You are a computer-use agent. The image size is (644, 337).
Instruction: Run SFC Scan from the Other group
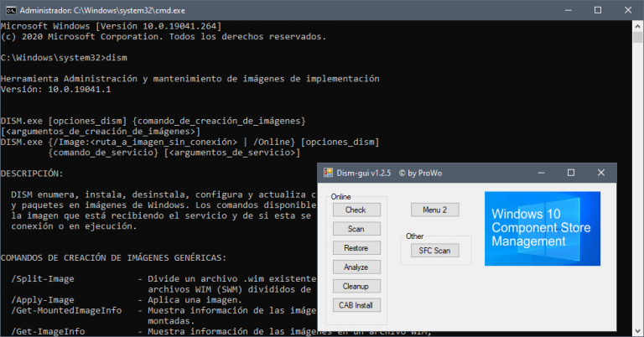point(434,250)
